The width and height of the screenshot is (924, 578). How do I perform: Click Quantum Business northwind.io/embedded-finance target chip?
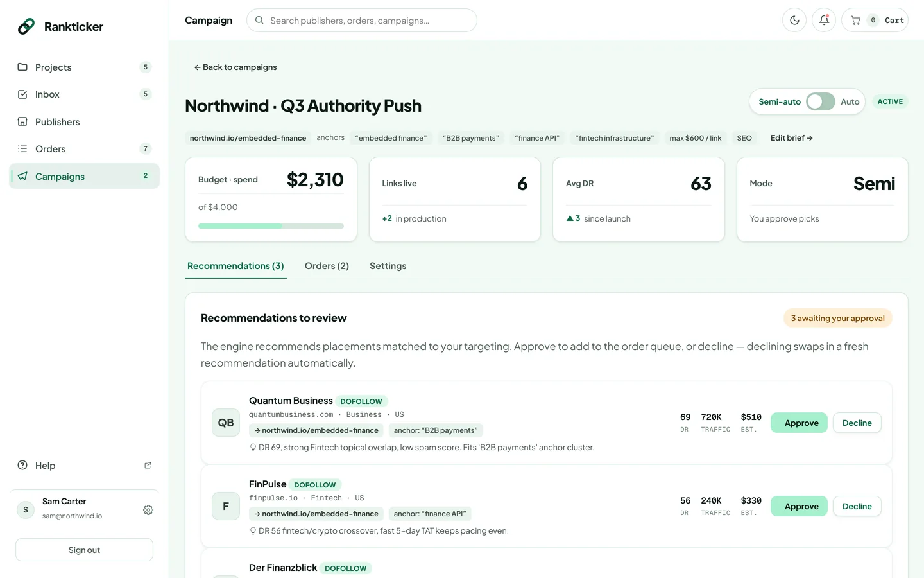point(316,430)
